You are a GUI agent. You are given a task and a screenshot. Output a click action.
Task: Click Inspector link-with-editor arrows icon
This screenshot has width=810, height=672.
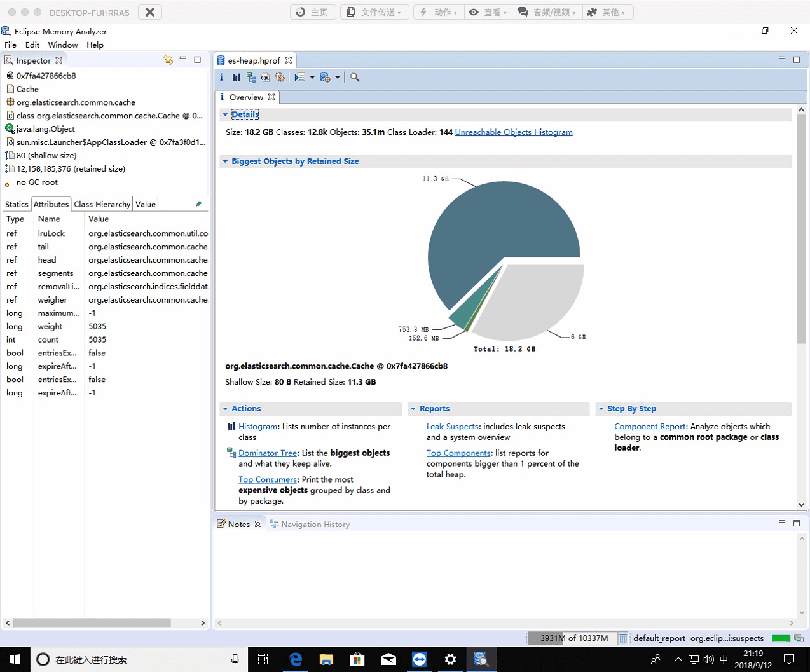[x=168, y=60]
